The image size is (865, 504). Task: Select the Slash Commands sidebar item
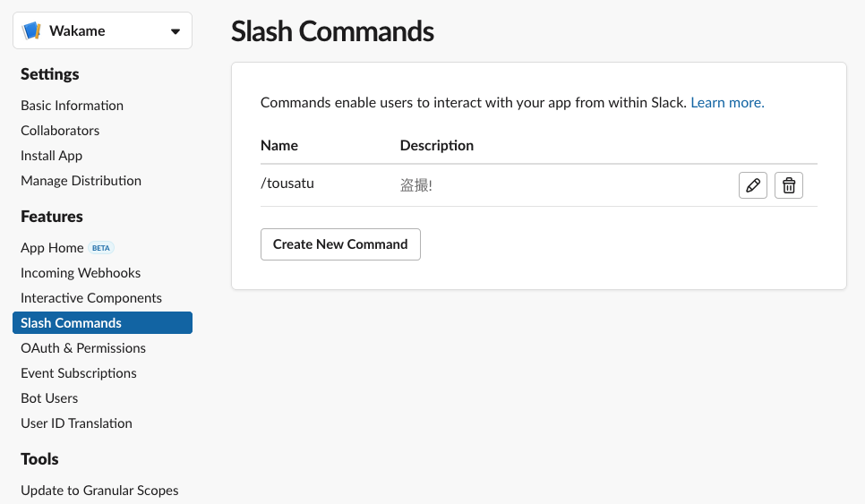pos(102,323)
